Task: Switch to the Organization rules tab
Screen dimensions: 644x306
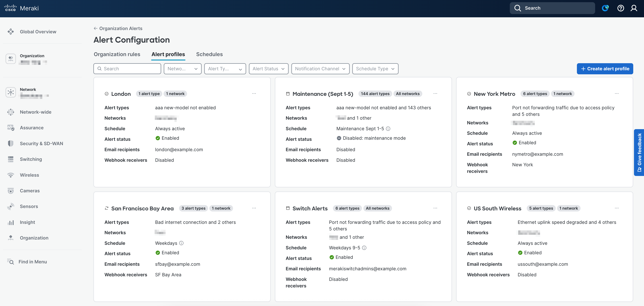Action: [x=117, y=54]
